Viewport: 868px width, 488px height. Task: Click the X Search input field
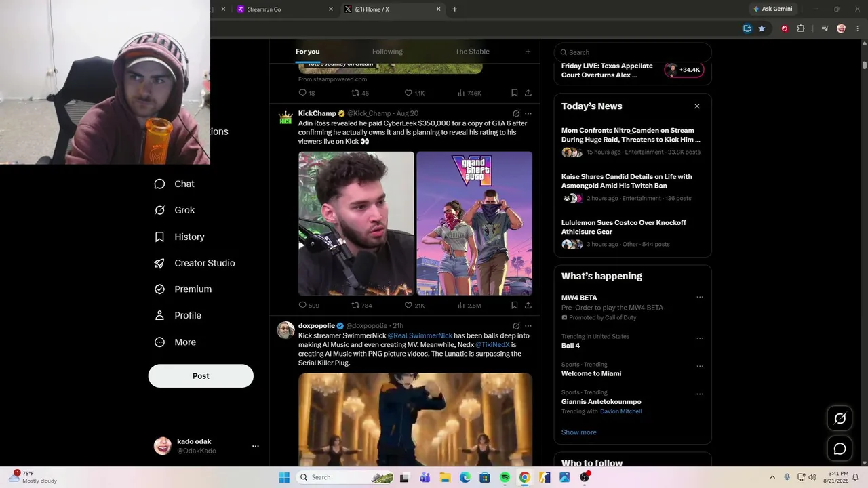pyautogui.click(x=633, y=52)
